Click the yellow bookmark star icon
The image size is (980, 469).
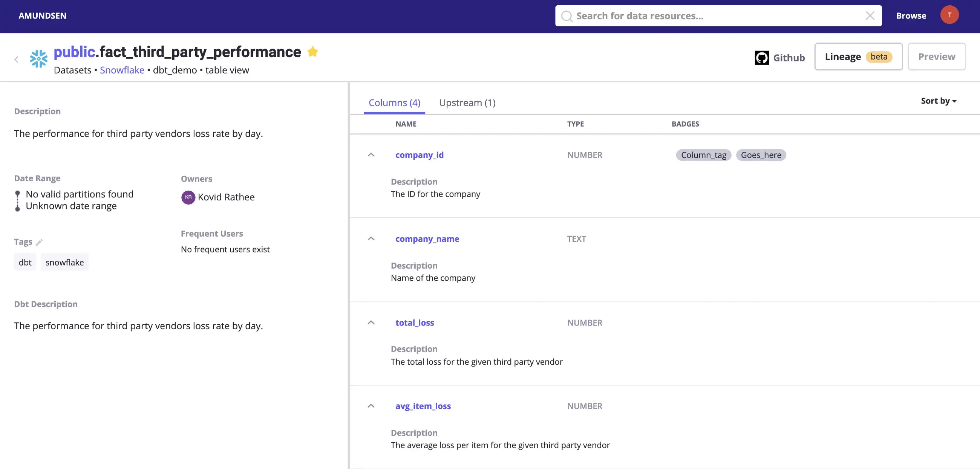click(x=313, y=51)
